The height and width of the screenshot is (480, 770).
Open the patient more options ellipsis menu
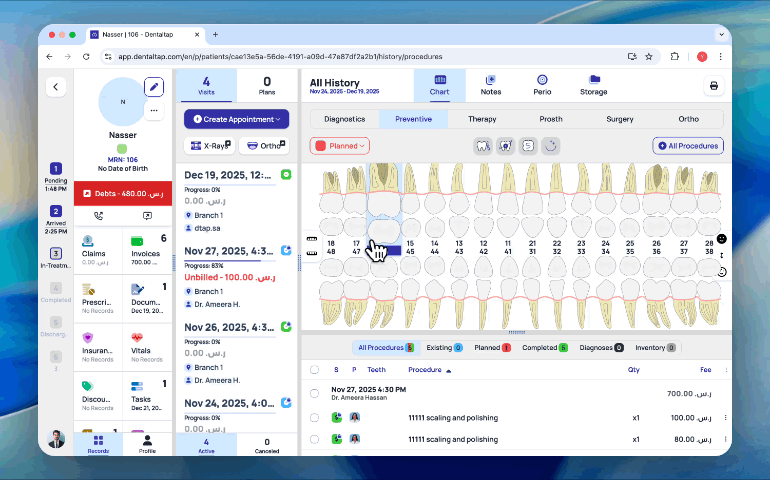click(x=153, y=110)
